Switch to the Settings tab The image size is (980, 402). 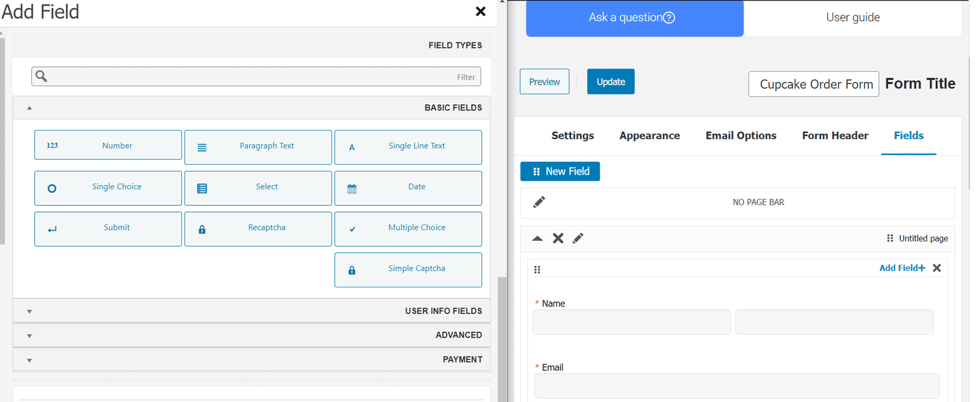tap(573, 135)
